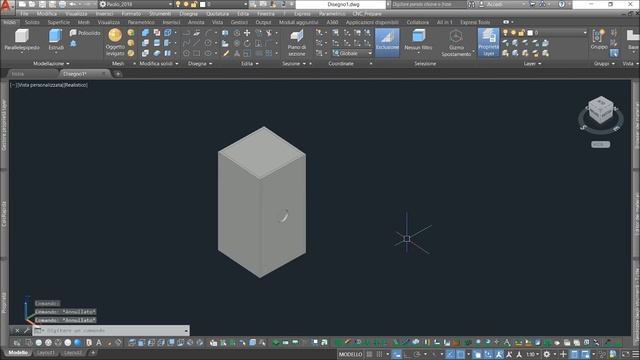Screen dimensions: 640x360
Task: Click the polygon tool in Disegna panel
Action: tap(187, 53)
